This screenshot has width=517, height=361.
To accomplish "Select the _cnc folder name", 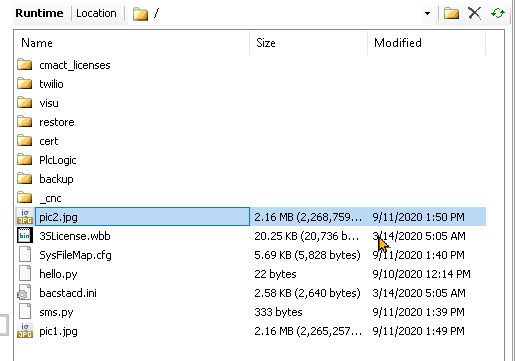I will 50,198.
